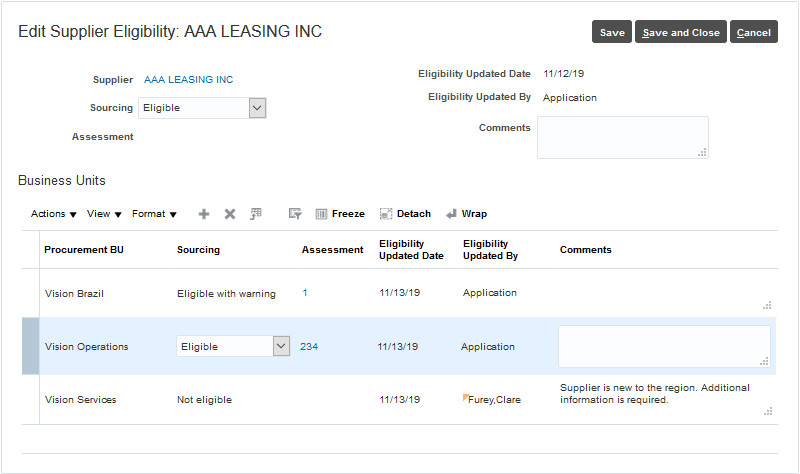
Task: Toggle Wrap for table text
Action: coord(466,214)
